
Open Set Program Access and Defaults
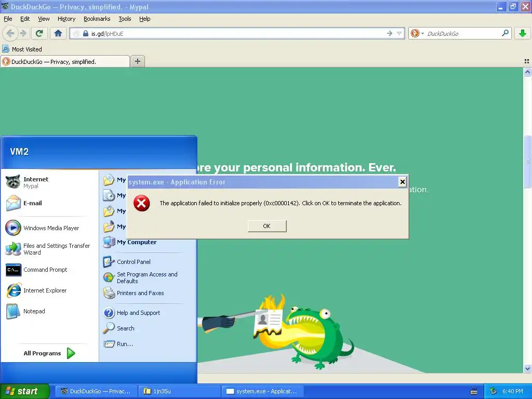148,277
